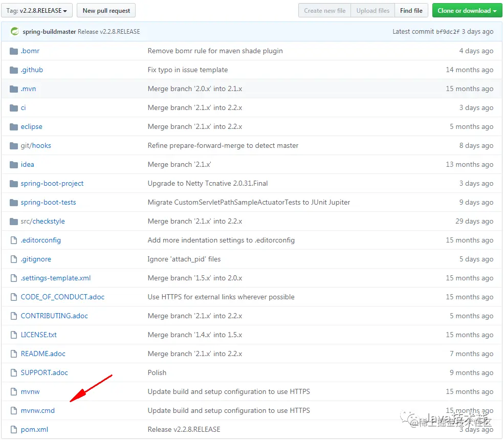This screenshot has width=504, height=440.
Task: Open the .settings-template.xml file
Action: pos(56,278)
